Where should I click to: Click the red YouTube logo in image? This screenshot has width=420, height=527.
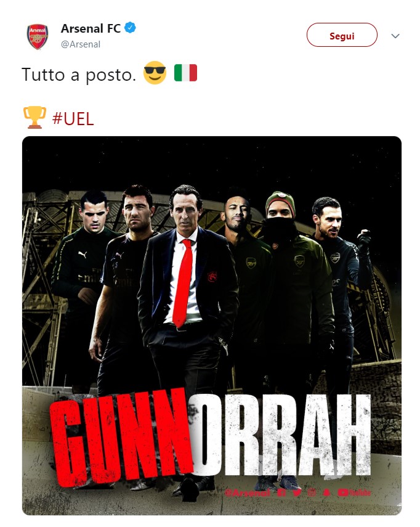(x=354, y=492)
